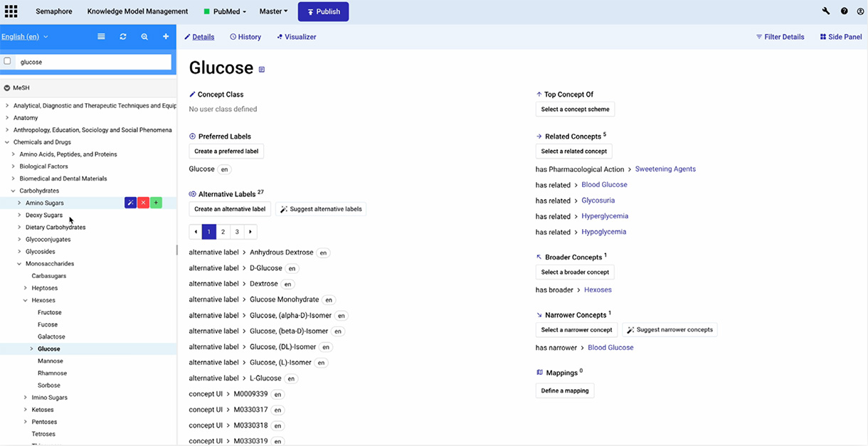Click the plus icon to add a concept
The width and height of the screenshot is (868, 446).
pyautogui.click(x=166, y=36)
